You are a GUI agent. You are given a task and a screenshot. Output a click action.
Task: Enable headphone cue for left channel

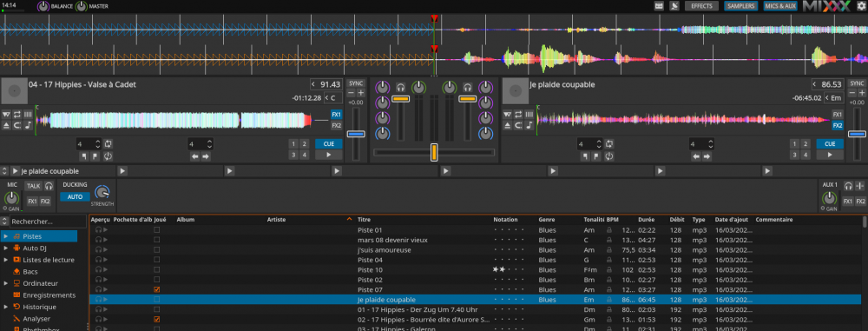click(x=400, y=87)
